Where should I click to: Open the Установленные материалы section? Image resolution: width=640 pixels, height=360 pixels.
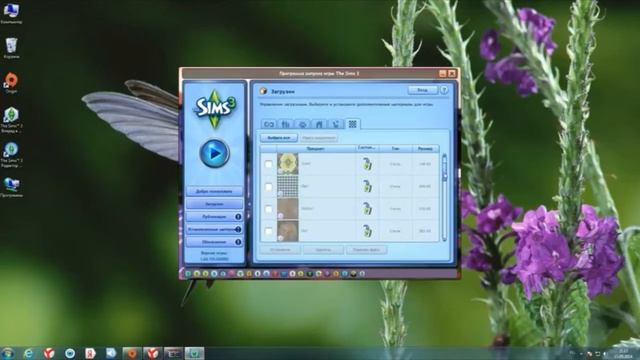tap(214, 229)
